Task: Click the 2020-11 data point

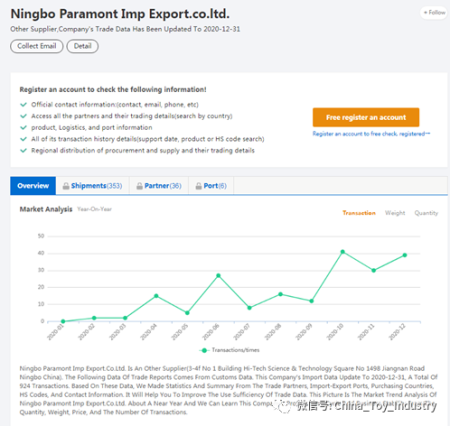Action: (374, 270)
